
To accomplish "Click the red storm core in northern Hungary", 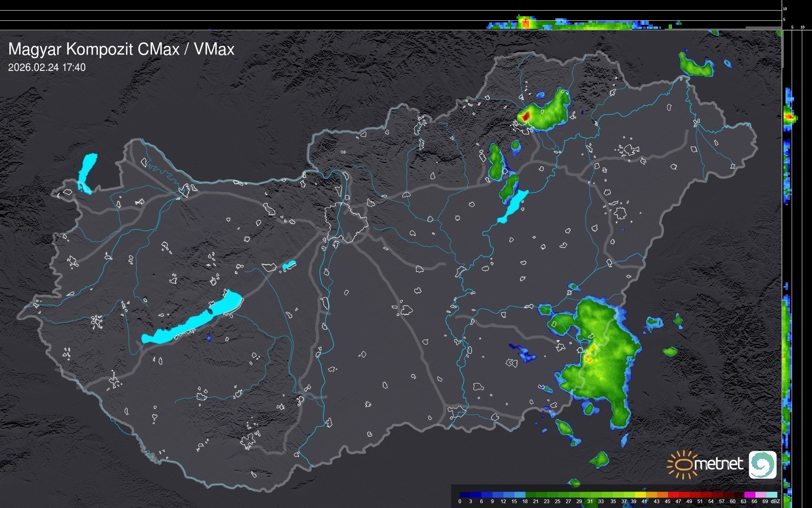I will 525,116.
